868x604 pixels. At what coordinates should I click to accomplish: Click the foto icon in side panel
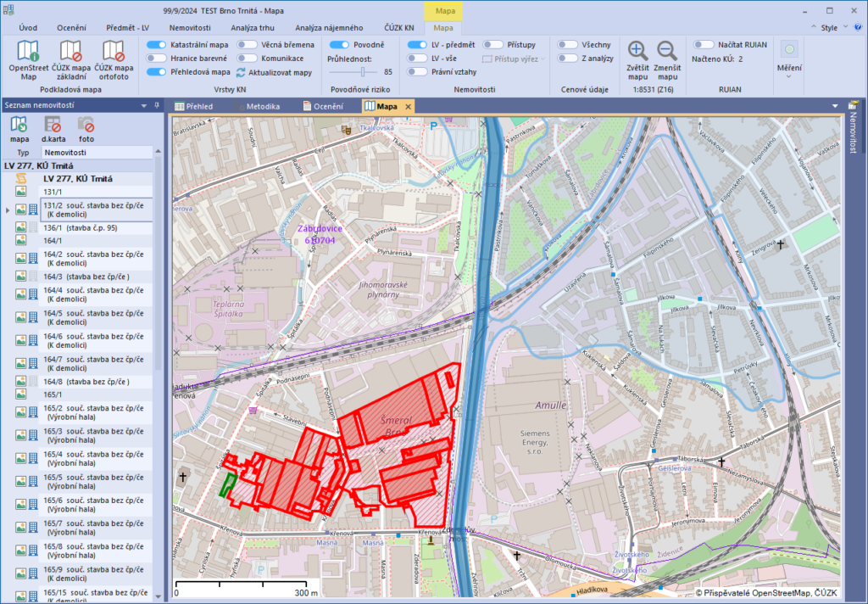pyautogui.click(x=86, y=129)
